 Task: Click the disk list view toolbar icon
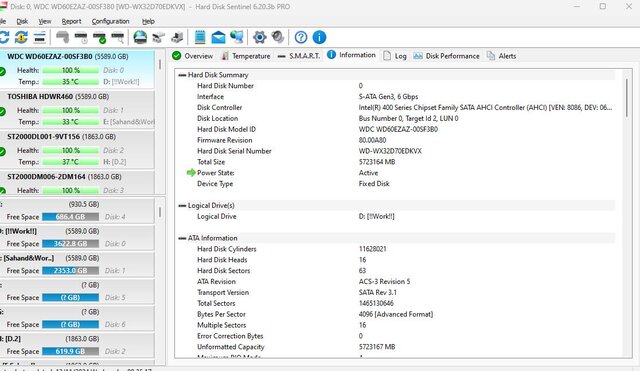[40, 38]
